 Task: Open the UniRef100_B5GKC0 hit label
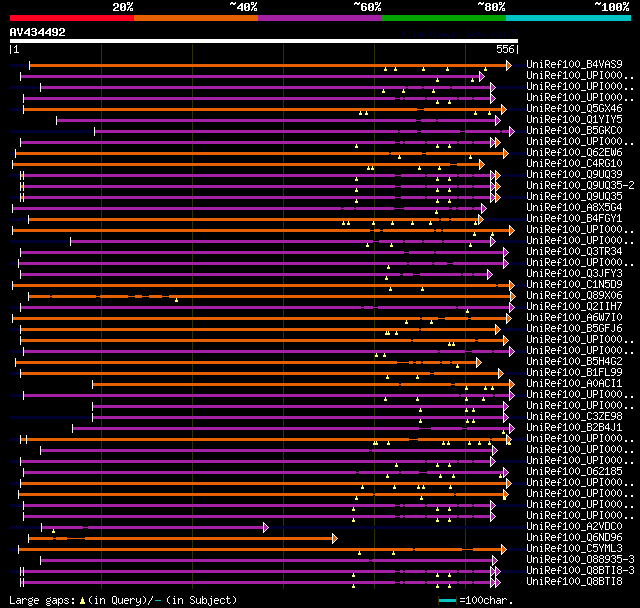coord(574,131)
